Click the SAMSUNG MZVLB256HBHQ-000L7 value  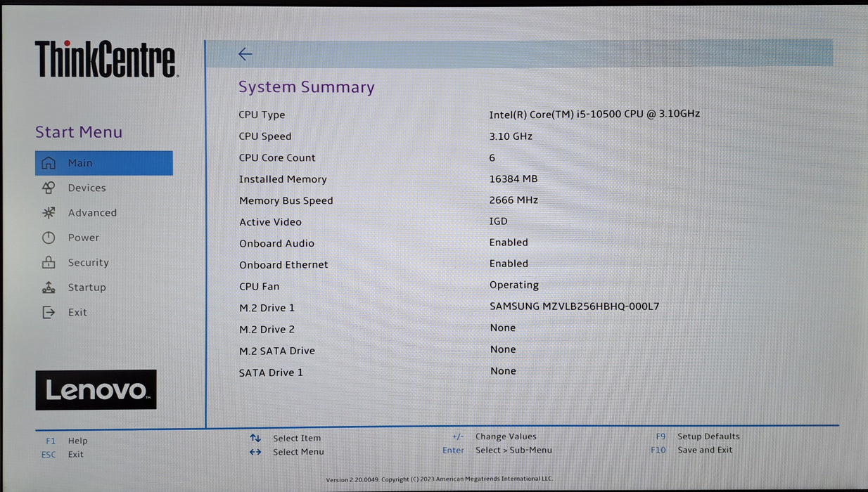pyautogui.click(x=575, y=306)
